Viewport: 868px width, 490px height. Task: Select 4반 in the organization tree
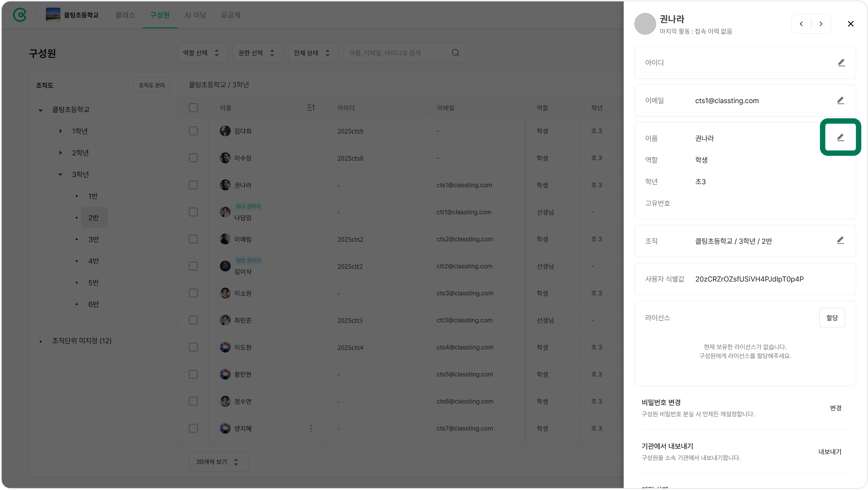[x=94, y=261]
